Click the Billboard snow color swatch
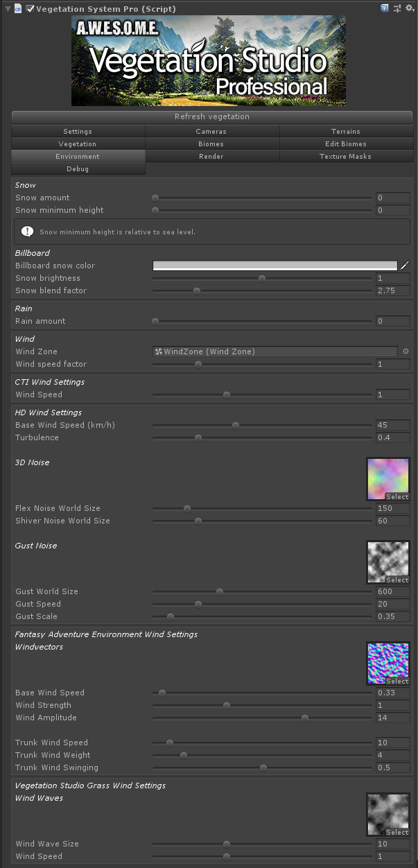Viewport: 418px width, 868px height. [275, 266]
